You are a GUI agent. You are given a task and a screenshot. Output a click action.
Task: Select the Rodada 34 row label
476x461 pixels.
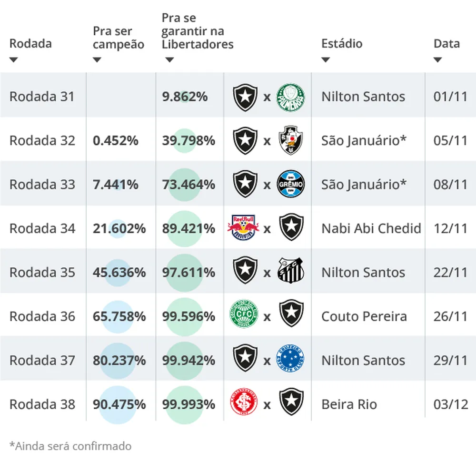click(42, 228)
